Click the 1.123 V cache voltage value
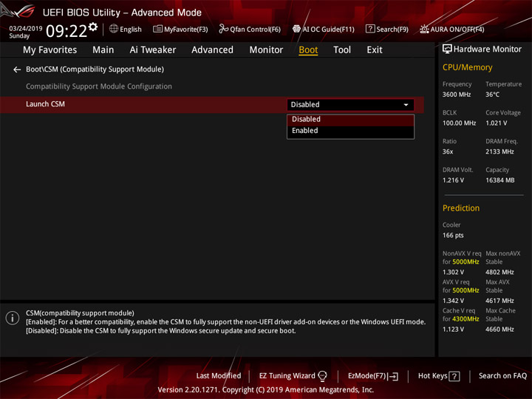Screen dimensions: 532x399 453,329
